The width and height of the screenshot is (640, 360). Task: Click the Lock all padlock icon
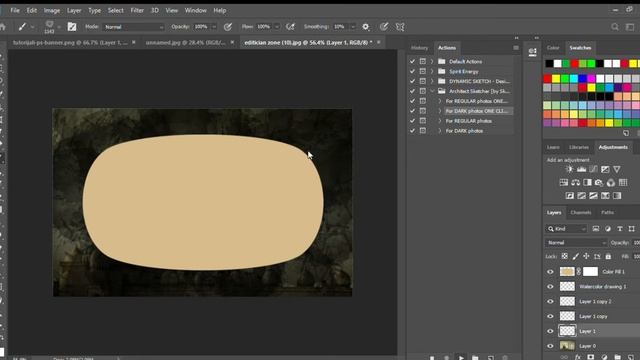[608, 256]
